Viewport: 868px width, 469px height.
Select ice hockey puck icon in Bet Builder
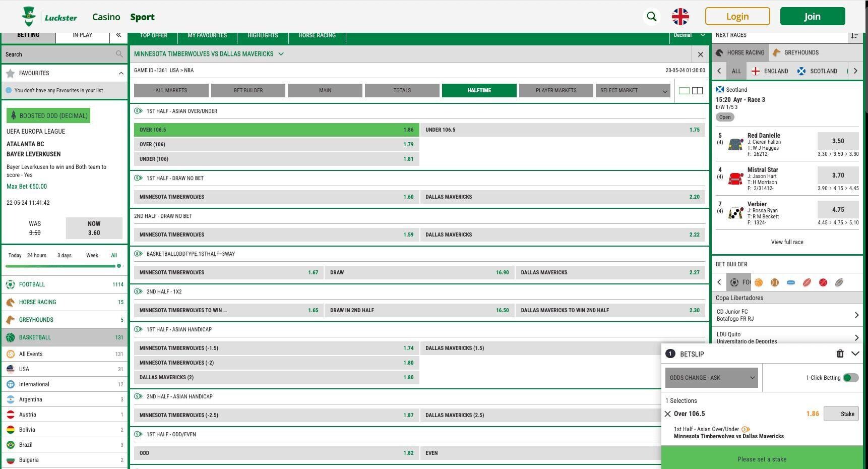[x=791, y=282]
